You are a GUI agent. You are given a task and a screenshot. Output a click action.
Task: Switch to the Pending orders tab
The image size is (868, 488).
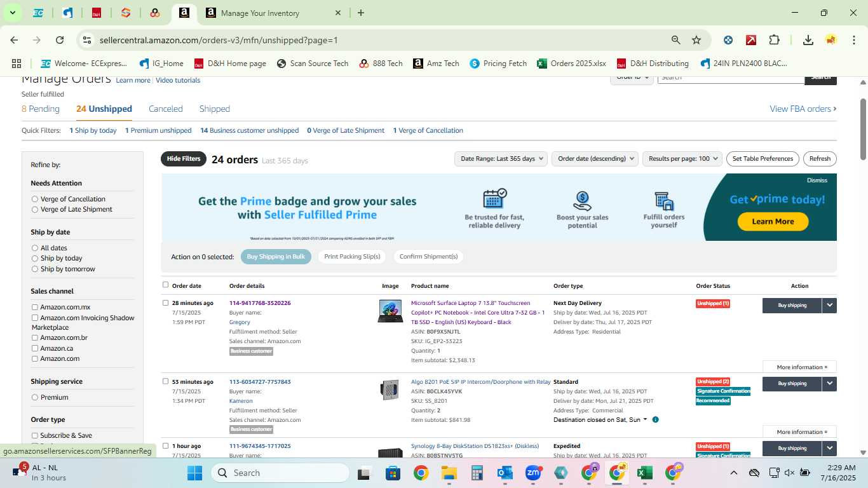(41, 109)
